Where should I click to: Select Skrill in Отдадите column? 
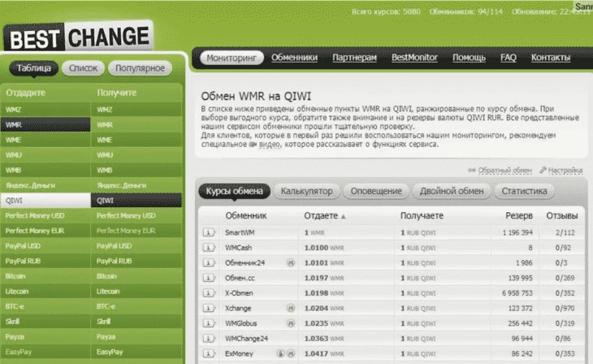point(45,322)
